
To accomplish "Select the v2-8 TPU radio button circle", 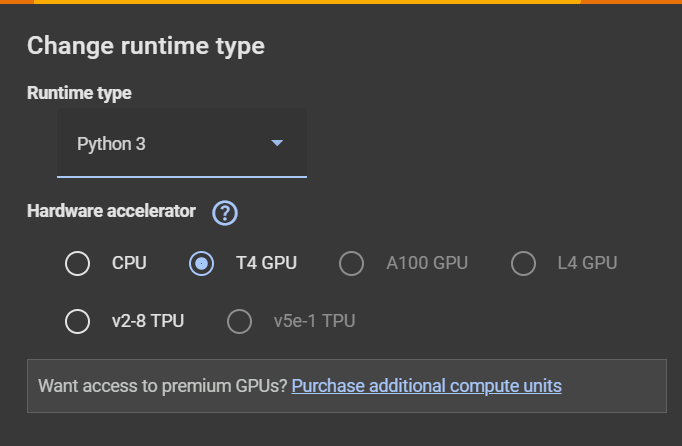I will (77, 321).
